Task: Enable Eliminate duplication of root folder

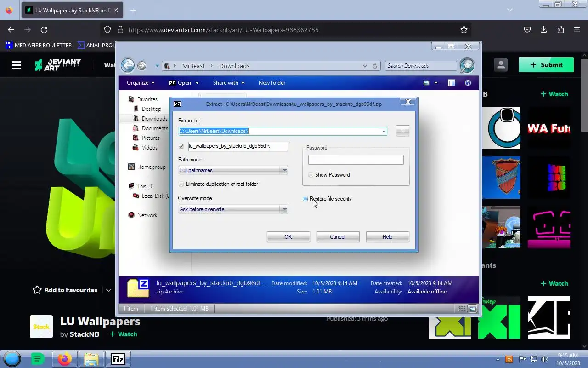Action: click(x=181, y=184)
